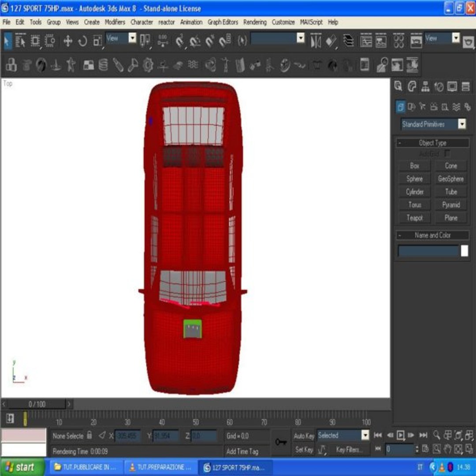
Task: Toggle the Angle Snap button
Action: pyautogui.click(x=195, y=41)
